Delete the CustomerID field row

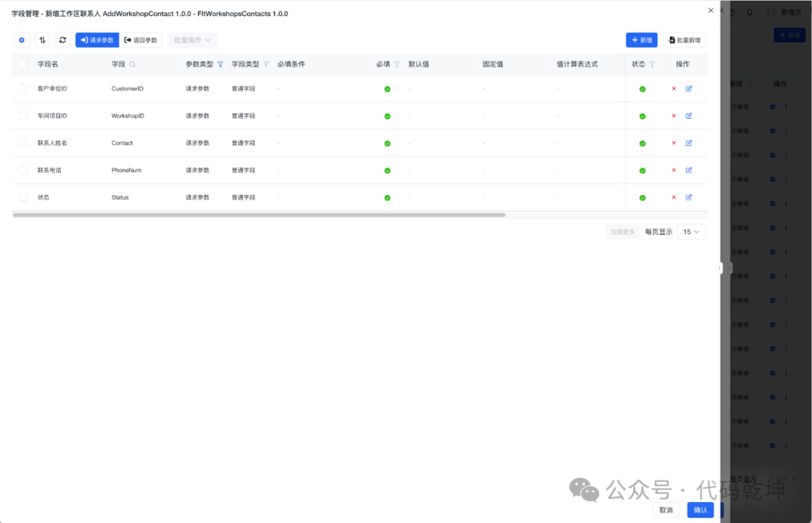(x=674, y=89)
